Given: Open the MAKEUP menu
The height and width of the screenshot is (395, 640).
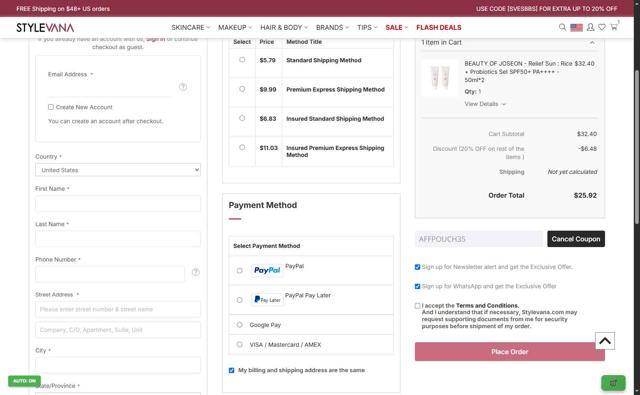Looking at the screenshot, I should coord(235,27).
